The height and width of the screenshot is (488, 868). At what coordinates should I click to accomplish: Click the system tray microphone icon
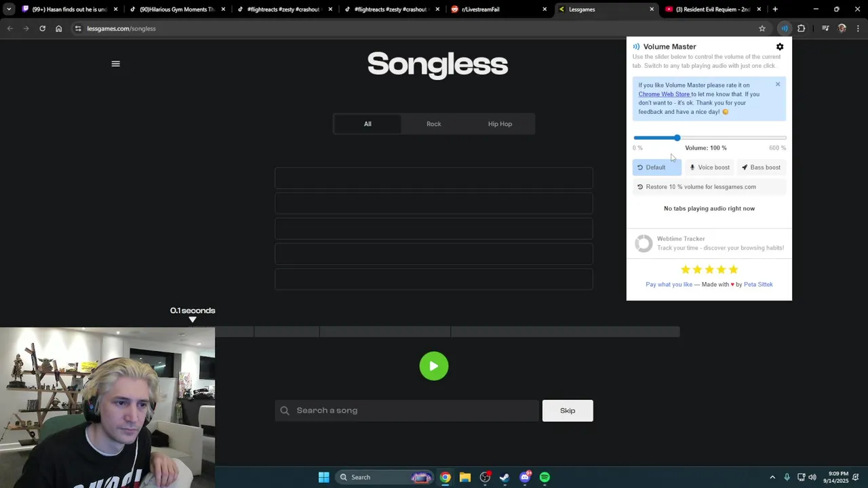[x=787, y=477]
